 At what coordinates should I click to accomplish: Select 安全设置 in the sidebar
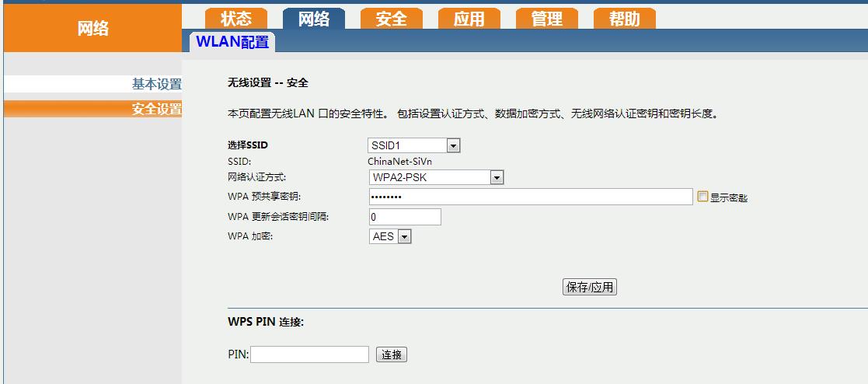click(156, 110)
